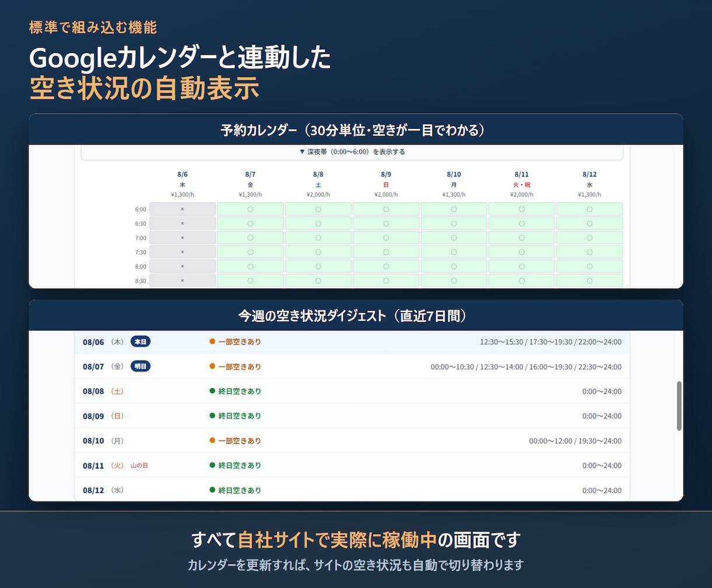Image resolution: width=712 pixels, height=588 pixels.
Task: Click the 7:00 time row label
Action: tap(141, 237)
